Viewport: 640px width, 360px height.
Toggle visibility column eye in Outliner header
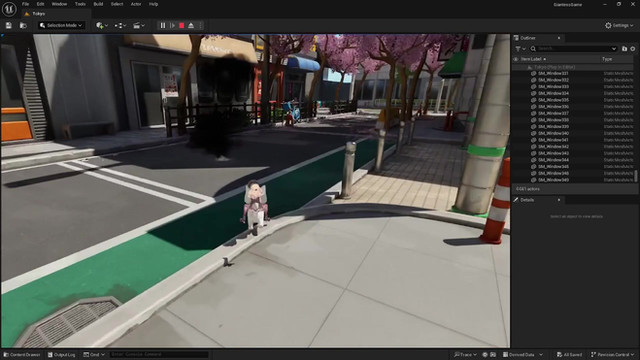tap(516, 59)
